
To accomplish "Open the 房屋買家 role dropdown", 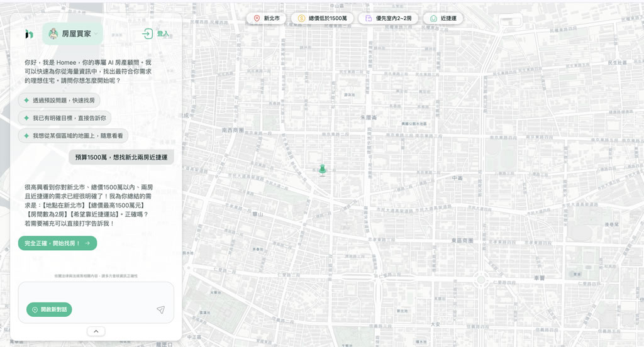I will 72,34.
